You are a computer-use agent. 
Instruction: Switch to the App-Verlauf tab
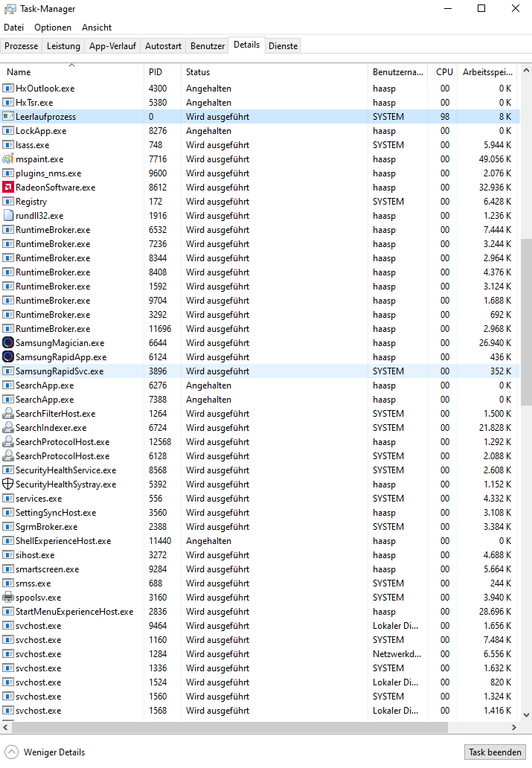[x=112, y=46]
